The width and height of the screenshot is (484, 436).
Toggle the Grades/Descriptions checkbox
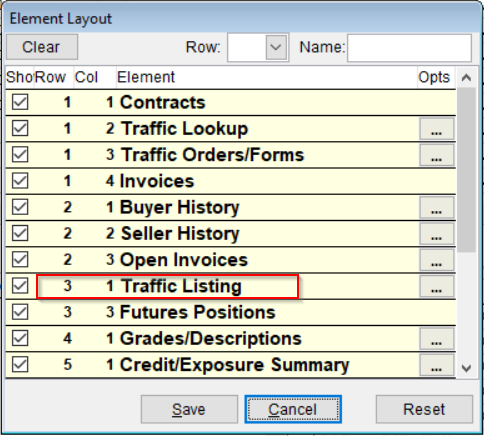[20, 338]
